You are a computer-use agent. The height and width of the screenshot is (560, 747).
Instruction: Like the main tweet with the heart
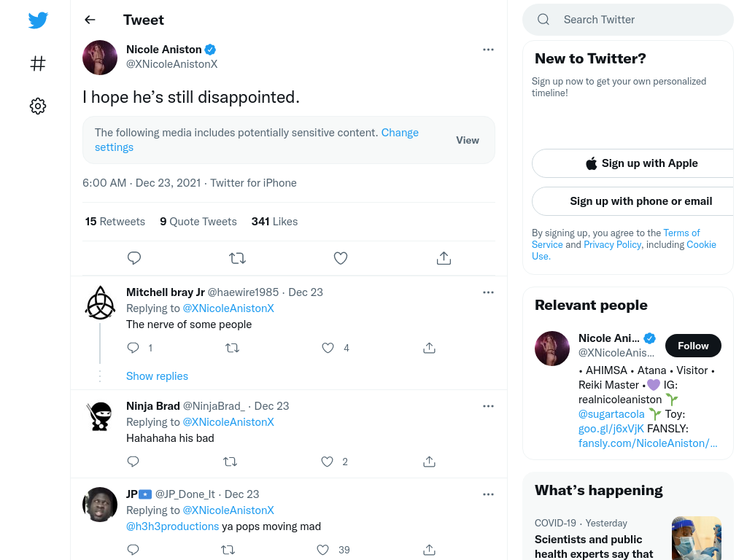[340, 258]
